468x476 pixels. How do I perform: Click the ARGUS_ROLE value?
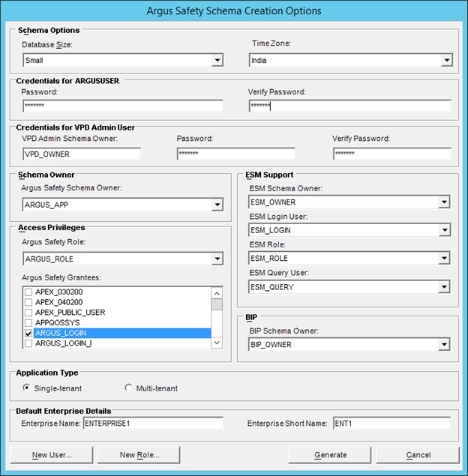pyautogui.click(x=49, y=259)
